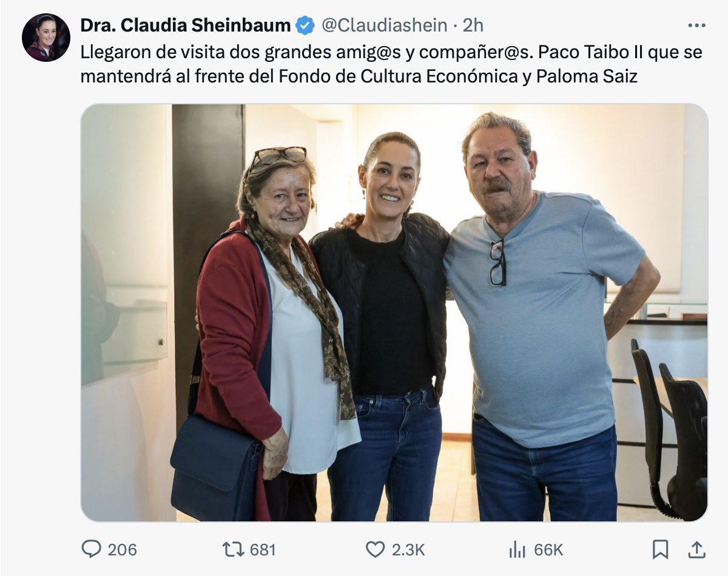
Task: Click 'Paco Taibo II' in the tweet text
Action: tap(591, 52)
